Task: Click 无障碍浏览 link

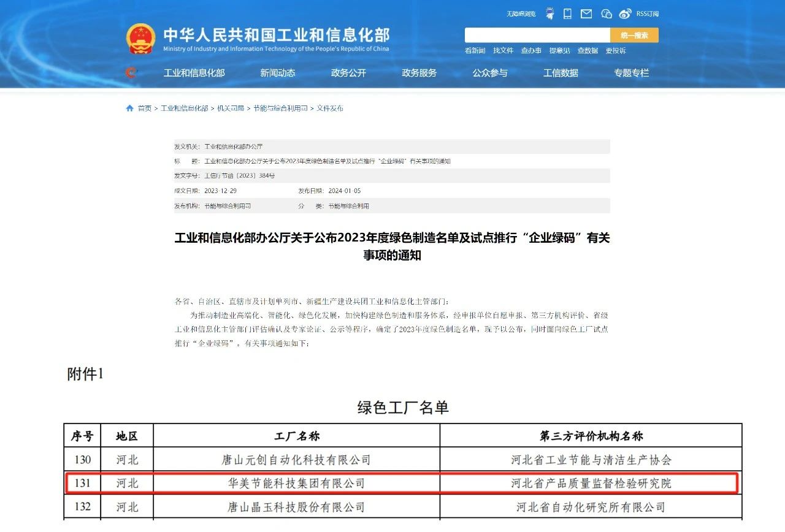Action: tap(521, 13)
